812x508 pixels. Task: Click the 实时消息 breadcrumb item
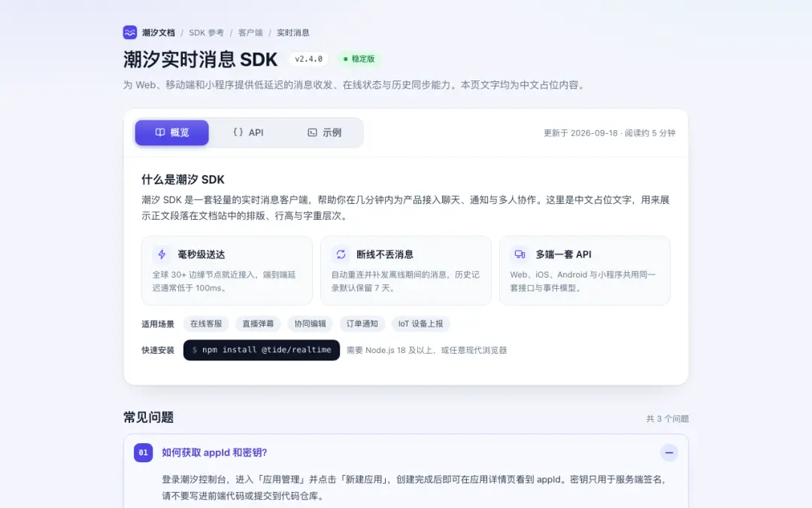click(292, 32)
